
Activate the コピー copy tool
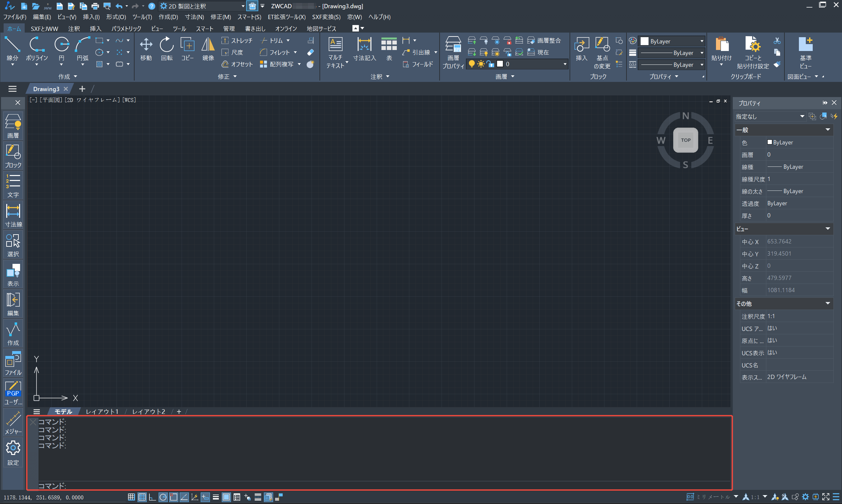pos(188,49)
